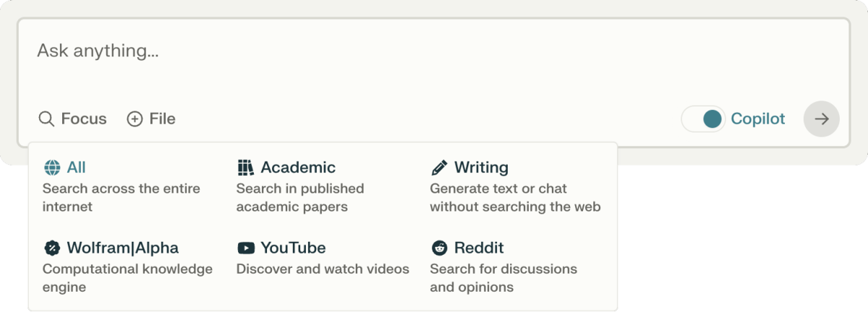Click the pencil icon beside Writing
Screen dimensions: 868x312
(x=439, y=168)
